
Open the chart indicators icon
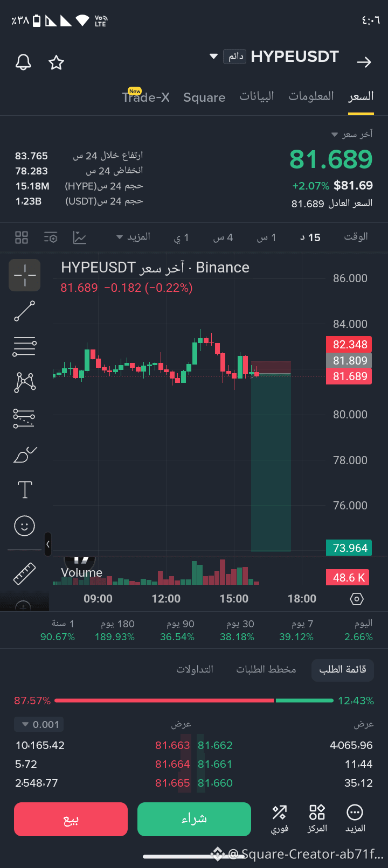(80, 237)
